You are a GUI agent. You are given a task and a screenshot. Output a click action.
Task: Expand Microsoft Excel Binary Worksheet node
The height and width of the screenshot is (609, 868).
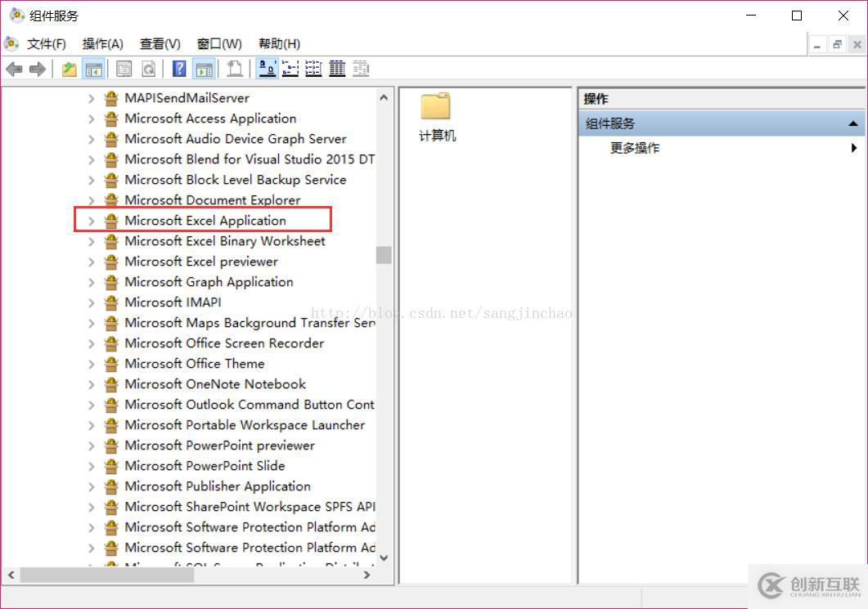[92, 242]
